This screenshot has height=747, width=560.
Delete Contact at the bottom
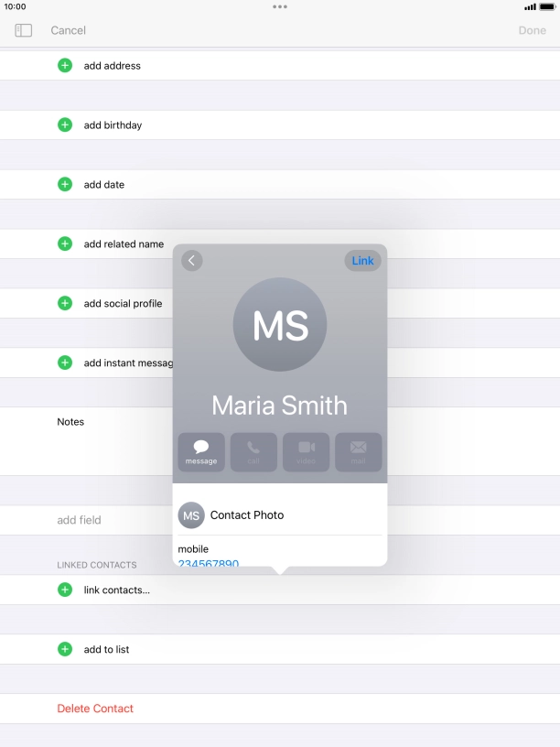pyautogui.click(x=95, y=709)
